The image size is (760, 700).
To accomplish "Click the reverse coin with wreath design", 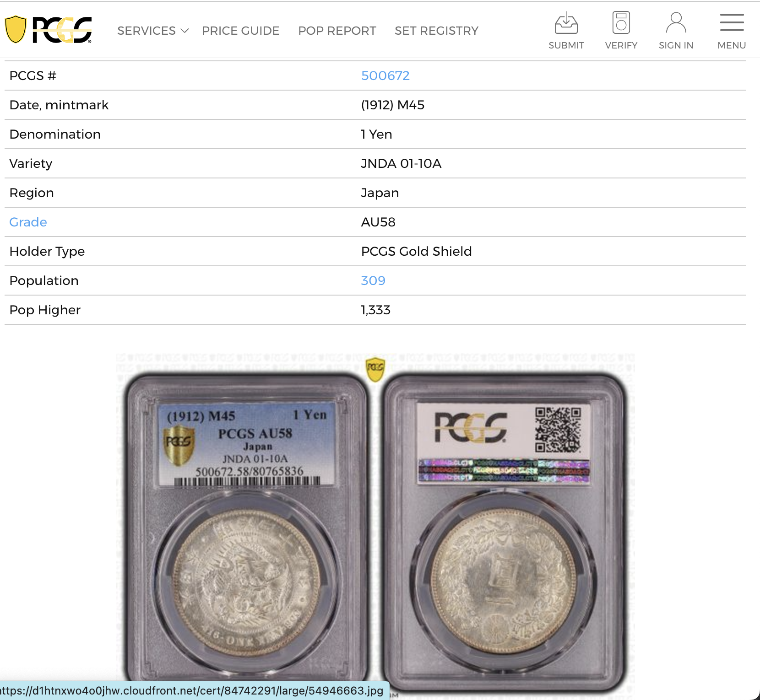I will [504, 580].
